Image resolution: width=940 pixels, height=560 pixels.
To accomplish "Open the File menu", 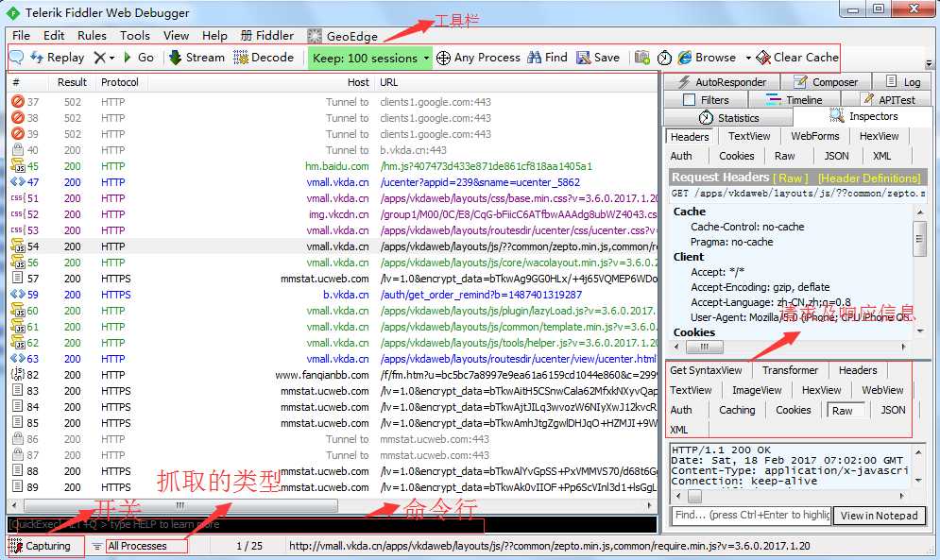I will [x=21, y=36].
